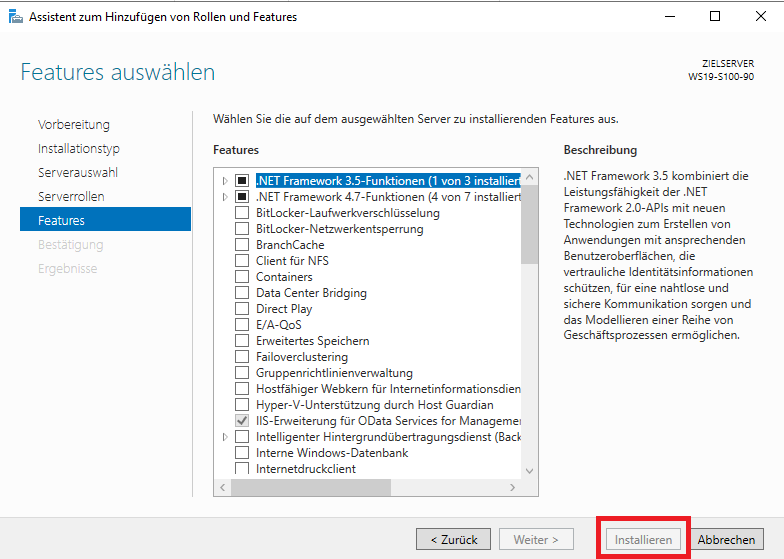Minimize the wizard window

pos(670,16)
